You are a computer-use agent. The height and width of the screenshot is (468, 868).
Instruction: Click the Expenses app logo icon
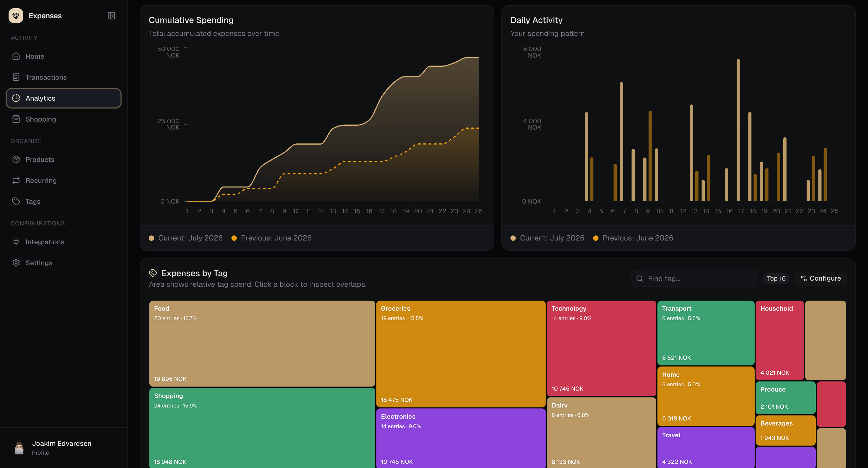coord(16,16)
